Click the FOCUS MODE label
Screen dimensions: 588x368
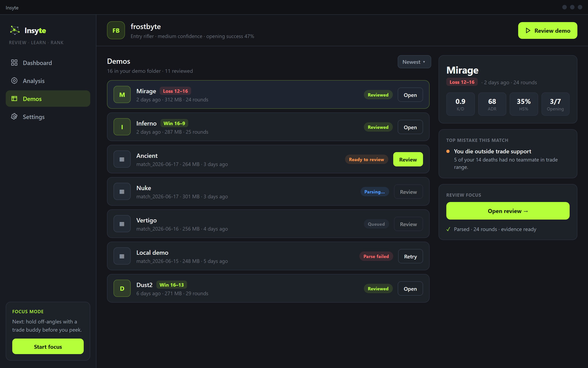point(28,312)
